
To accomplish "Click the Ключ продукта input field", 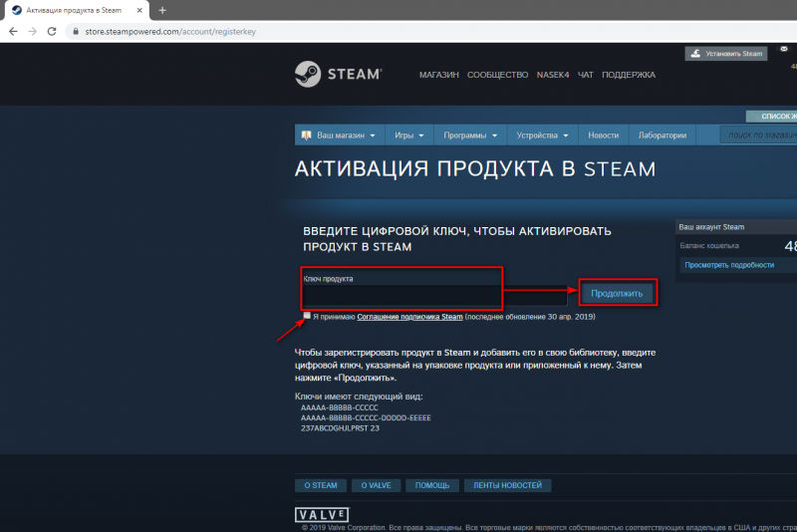I will coord(435,295).
